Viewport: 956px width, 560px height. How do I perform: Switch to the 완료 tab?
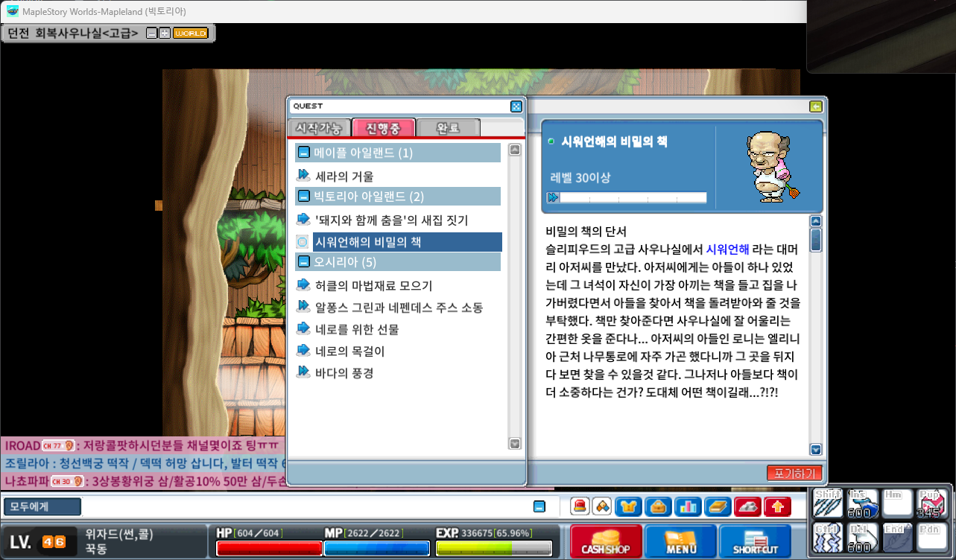tap(448, 128)
